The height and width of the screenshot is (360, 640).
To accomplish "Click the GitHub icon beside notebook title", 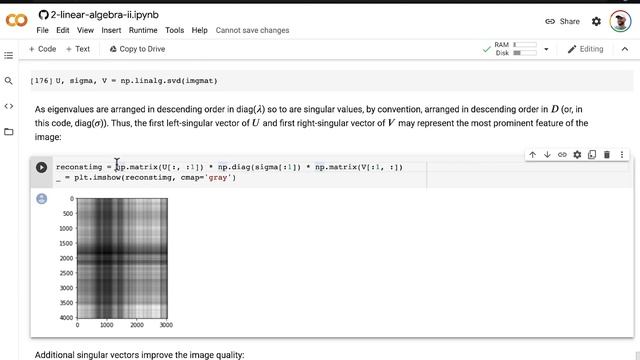I will pos(43,15).
